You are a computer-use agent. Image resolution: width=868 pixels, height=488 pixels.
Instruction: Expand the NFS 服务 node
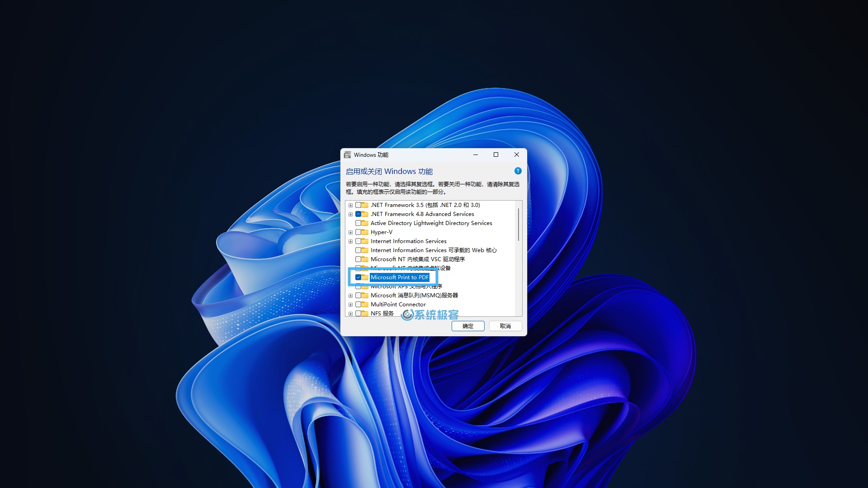coord(350,314)
